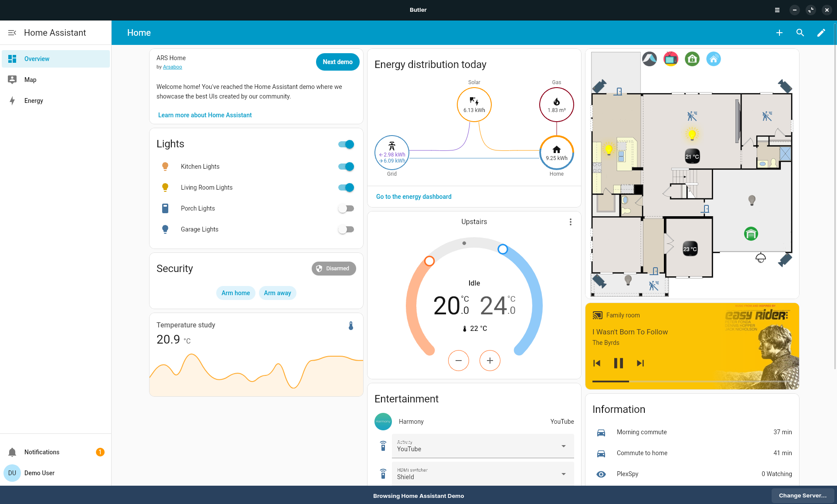This screenshot has width=837, height=504.
Task: Open Upstairs thermostat three-dot menu
Action: [570, 222]
